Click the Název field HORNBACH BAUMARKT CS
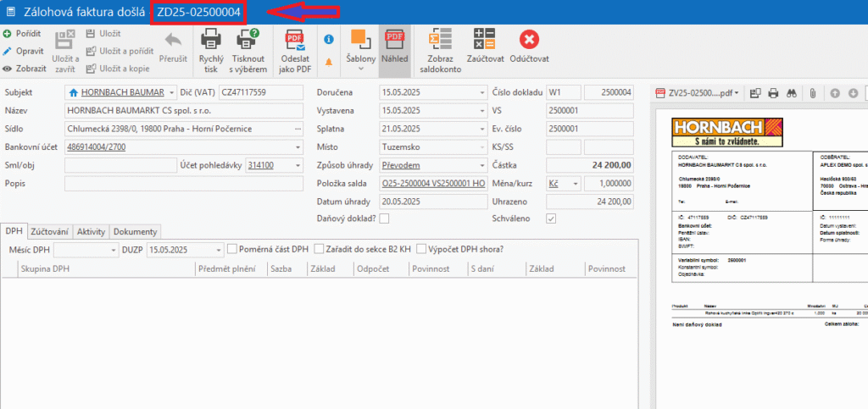 click(184, 111)
